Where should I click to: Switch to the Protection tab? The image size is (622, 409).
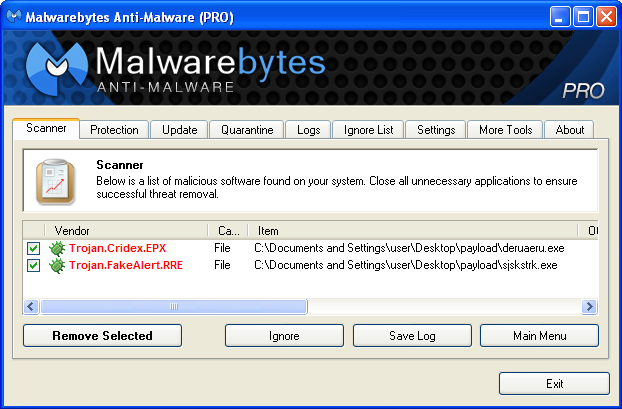114,130
